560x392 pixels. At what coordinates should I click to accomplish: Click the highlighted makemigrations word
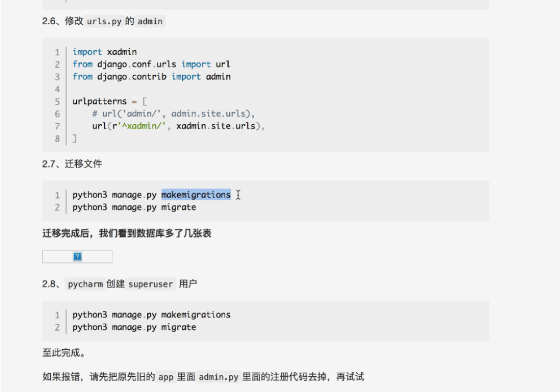pos(196,195)
